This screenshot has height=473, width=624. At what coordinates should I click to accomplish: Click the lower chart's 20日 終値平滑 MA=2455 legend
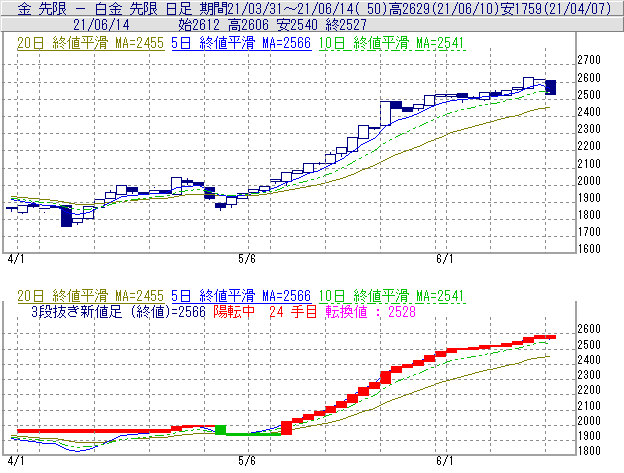pyautogui.click(x=90, y=296)
